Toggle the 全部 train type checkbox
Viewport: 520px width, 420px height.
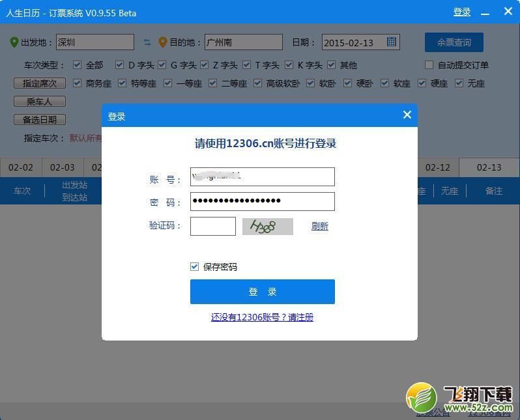click(x=77, y=64)
